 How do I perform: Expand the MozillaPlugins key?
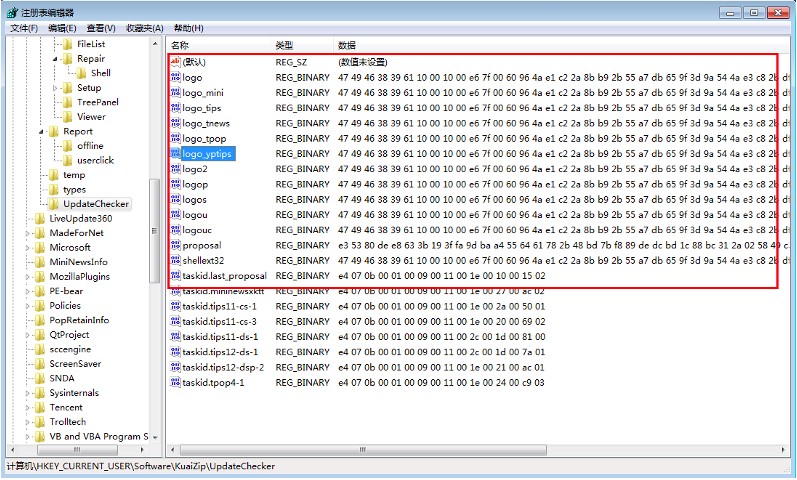[27, 277]
